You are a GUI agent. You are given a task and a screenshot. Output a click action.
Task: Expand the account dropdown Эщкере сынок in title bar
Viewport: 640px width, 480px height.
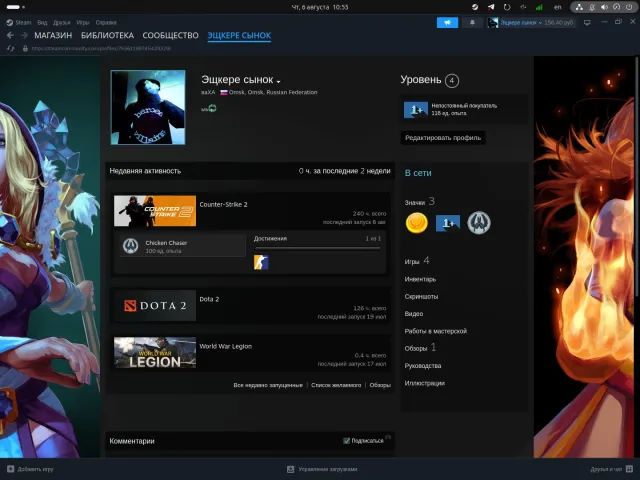tap(521, 22)
